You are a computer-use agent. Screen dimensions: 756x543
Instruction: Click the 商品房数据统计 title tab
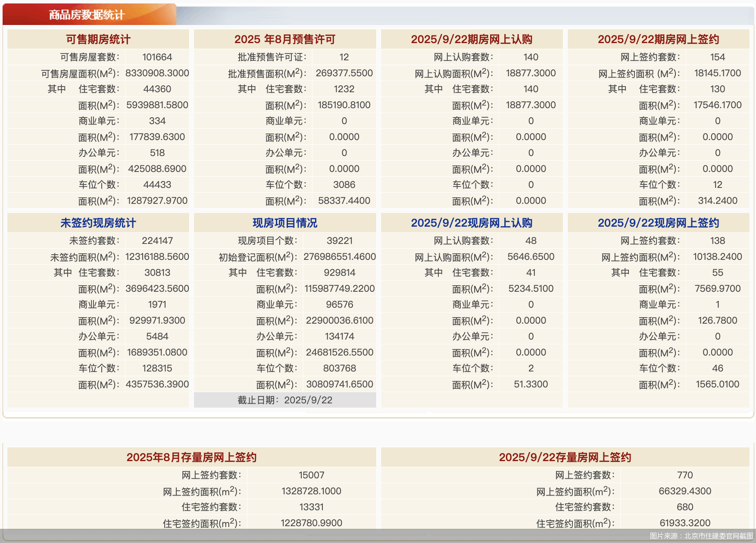[x=87, y=15]
